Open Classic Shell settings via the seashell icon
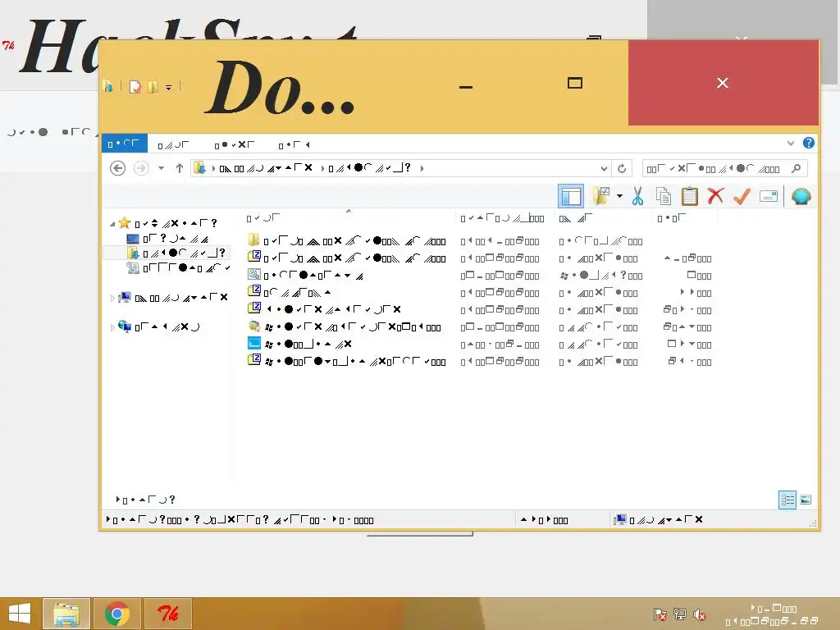Screen dimensions: 840x630 tap(801, 196)
